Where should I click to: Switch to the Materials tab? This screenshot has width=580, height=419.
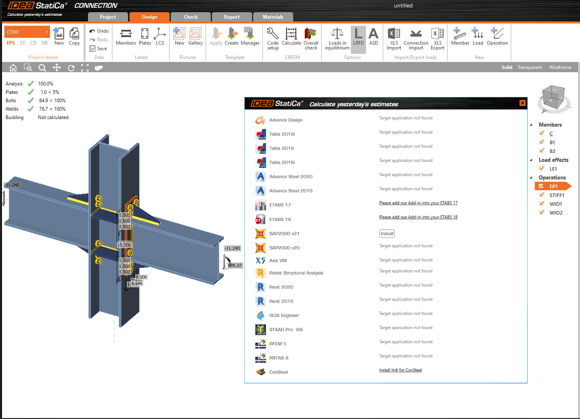pyautogui.click(x=273, y=17)
